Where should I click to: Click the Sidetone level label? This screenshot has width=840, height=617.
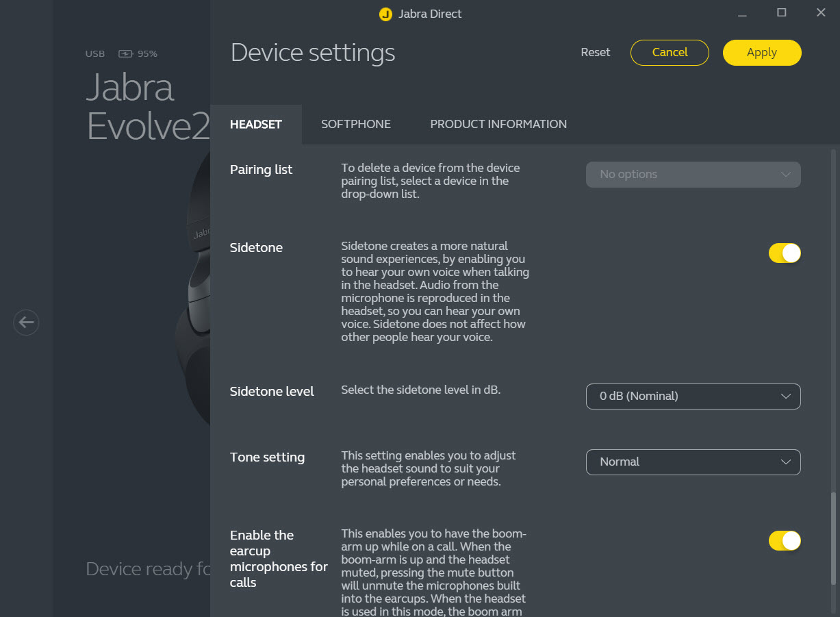(272, 392)
